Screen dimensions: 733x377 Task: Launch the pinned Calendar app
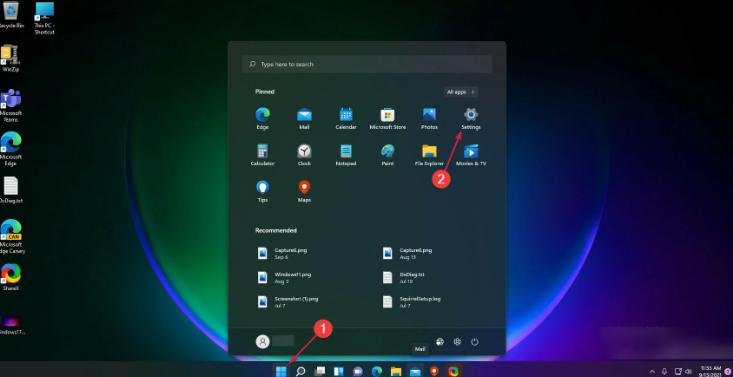346,118
